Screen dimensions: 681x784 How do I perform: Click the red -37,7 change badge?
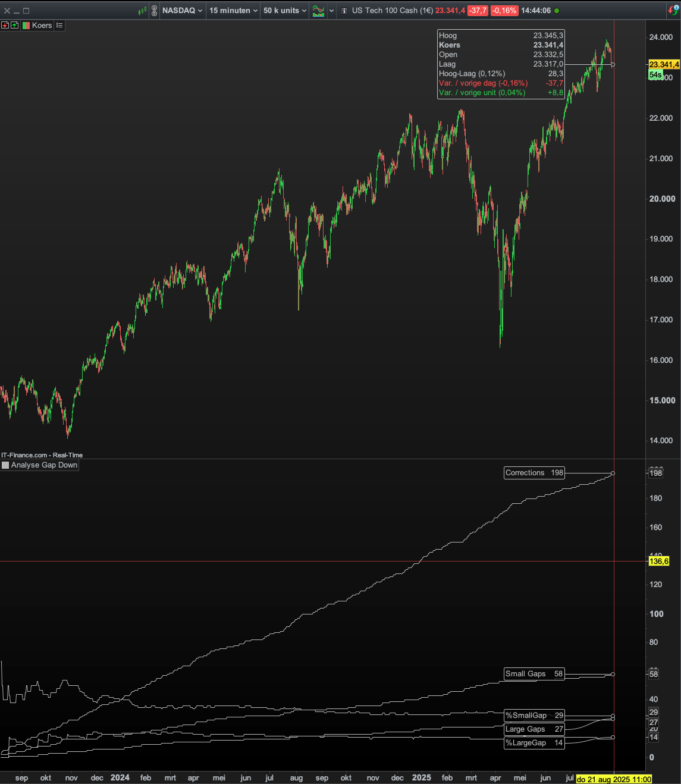(x=478, y=11)
